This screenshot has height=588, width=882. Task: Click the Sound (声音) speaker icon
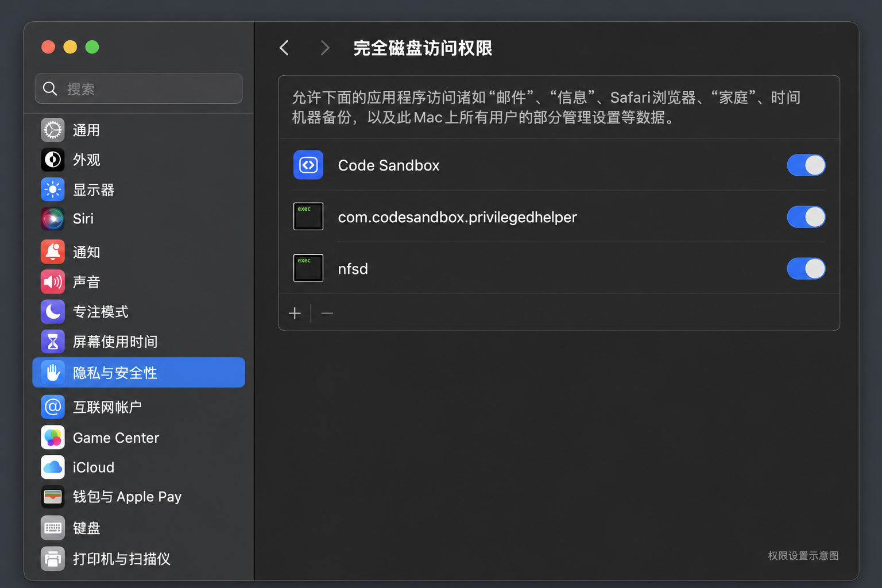click(53, 281)
